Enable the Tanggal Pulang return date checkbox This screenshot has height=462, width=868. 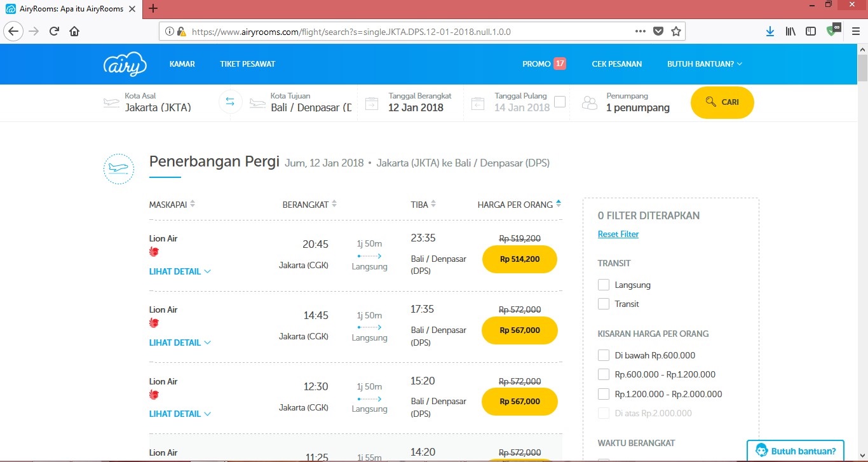coord(560,102)
